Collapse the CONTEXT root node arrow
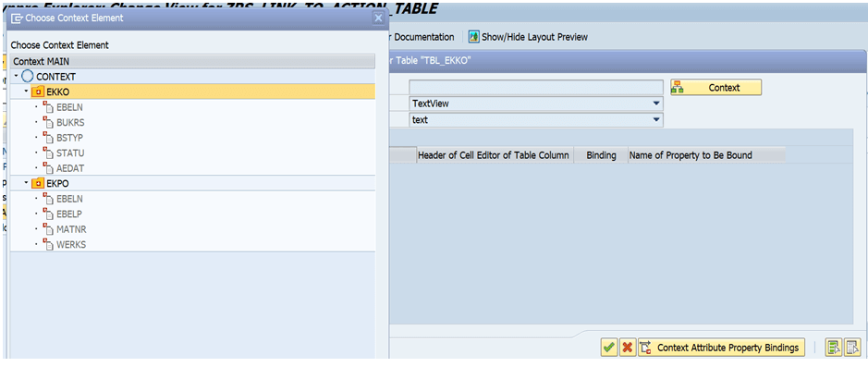 tap(16, 76)
